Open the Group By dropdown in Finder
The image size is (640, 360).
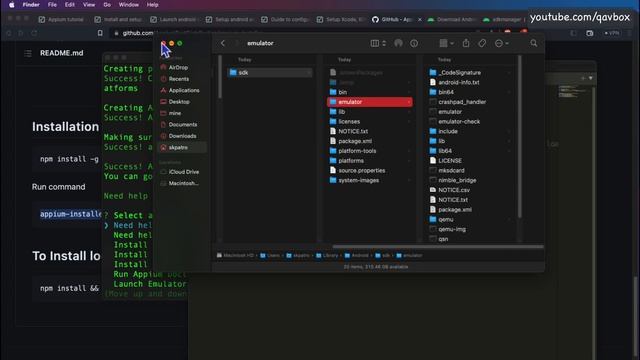tap(447, 43)
